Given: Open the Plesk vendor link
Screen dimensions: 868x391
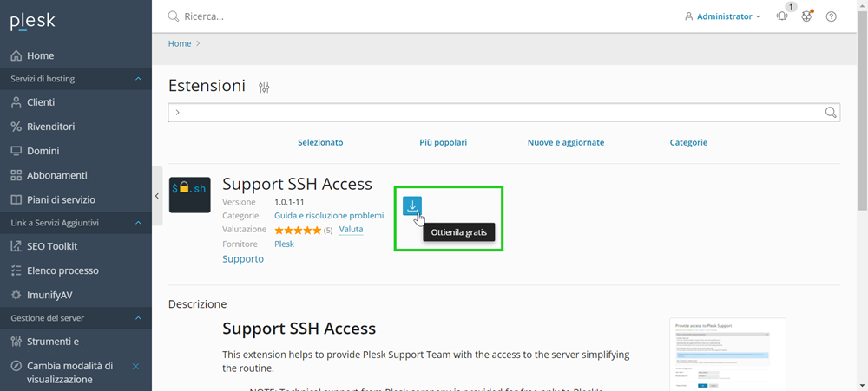Looking at the screenshot, I should (284, 244).
